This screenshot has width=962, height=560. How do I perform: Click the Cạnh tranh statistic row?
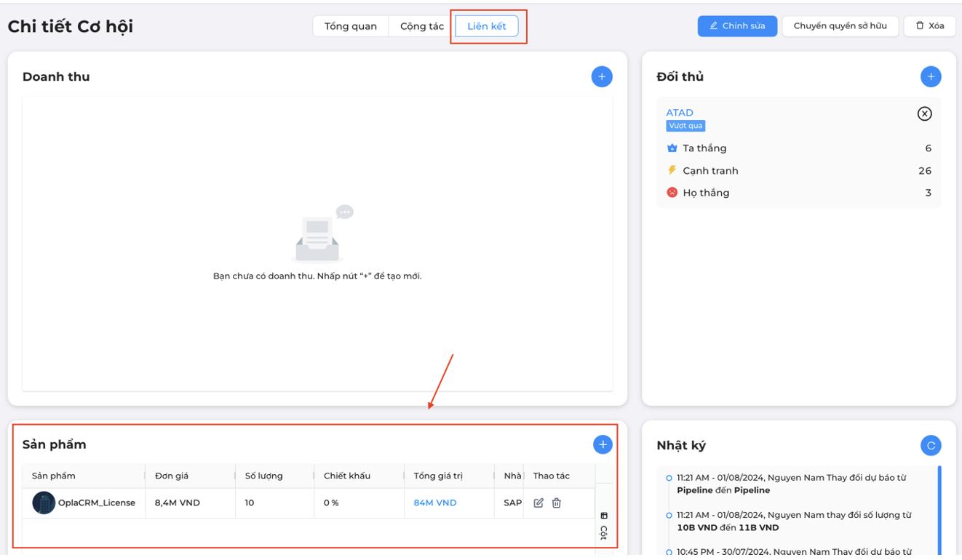(799, 170)
